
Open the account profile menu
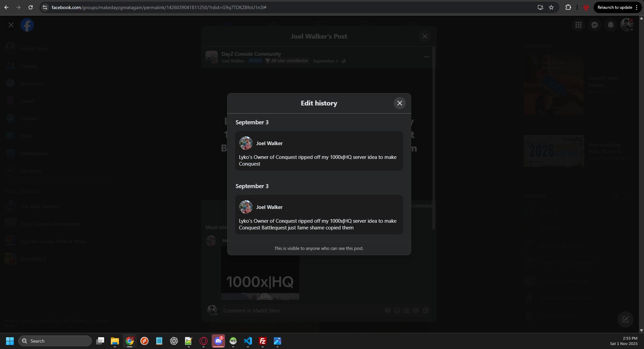627,25
